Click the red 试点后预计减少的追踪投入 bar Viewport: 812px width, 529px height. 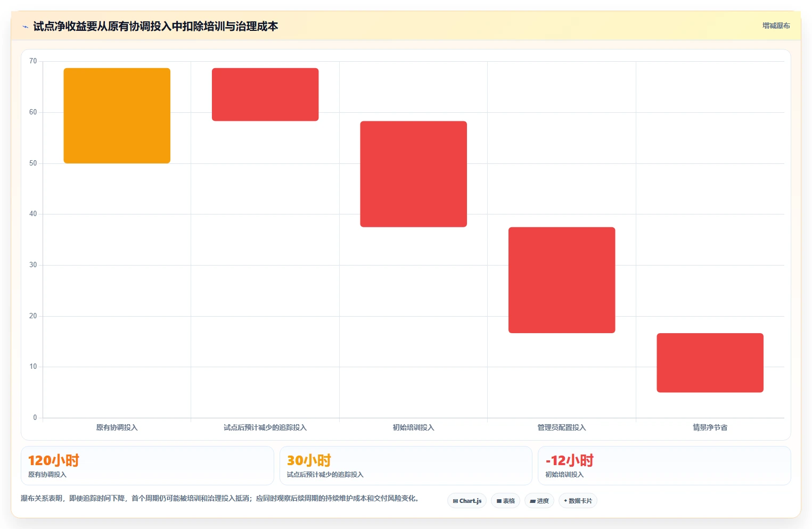(265, 94)
